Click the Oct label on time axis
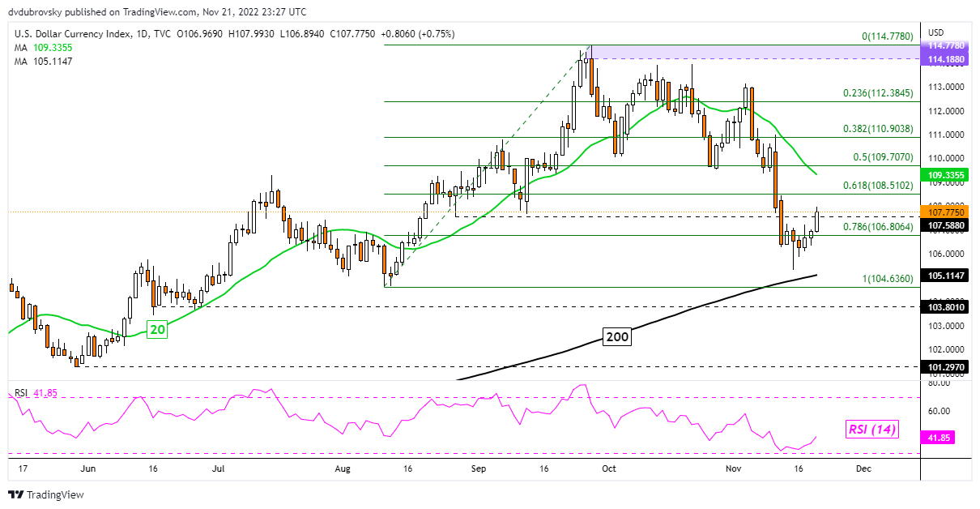This screenshot has height=509, width=980. pos(609,468)
